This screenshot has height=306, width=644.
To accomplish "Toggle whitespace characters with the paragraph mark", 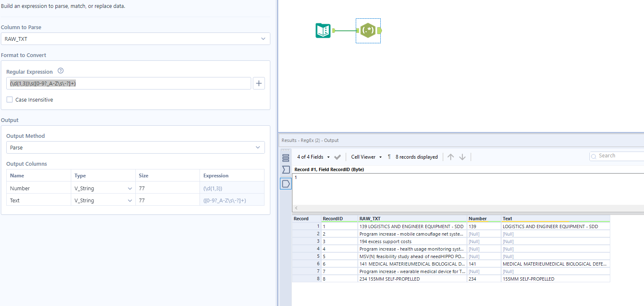I will point(388,157).
